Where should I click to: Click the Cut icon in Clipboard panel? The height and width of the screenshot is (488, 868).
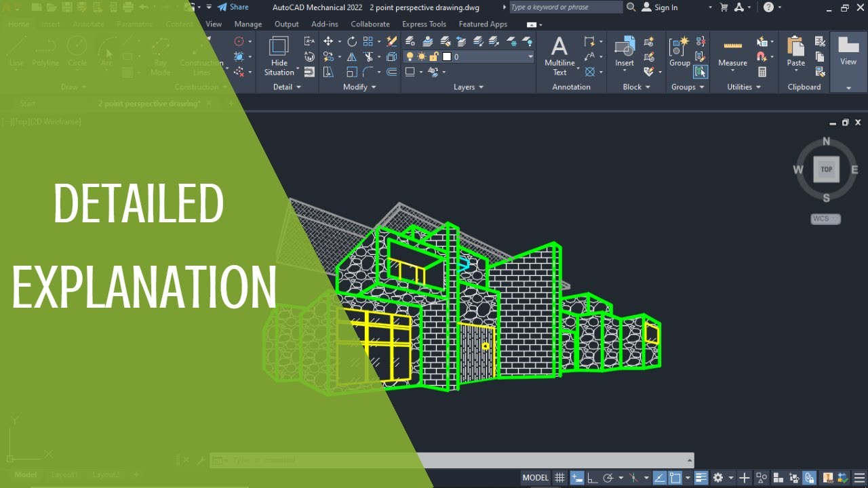(x=820, y=42)
